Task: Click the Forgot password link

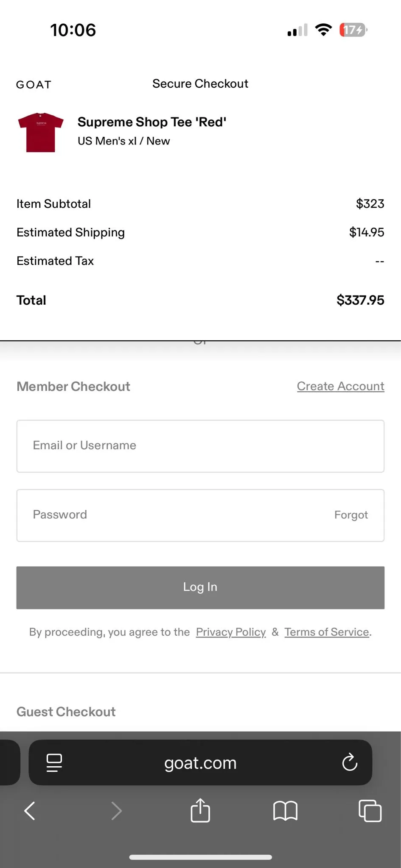Action: pos(351,515)
